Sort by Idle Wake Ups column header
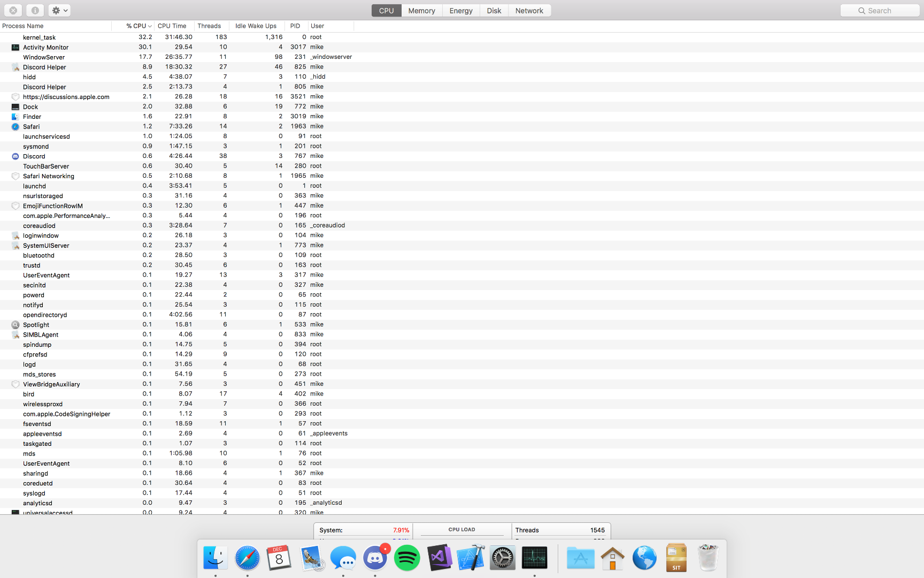The image size is (924, 578). coord(256,26)
